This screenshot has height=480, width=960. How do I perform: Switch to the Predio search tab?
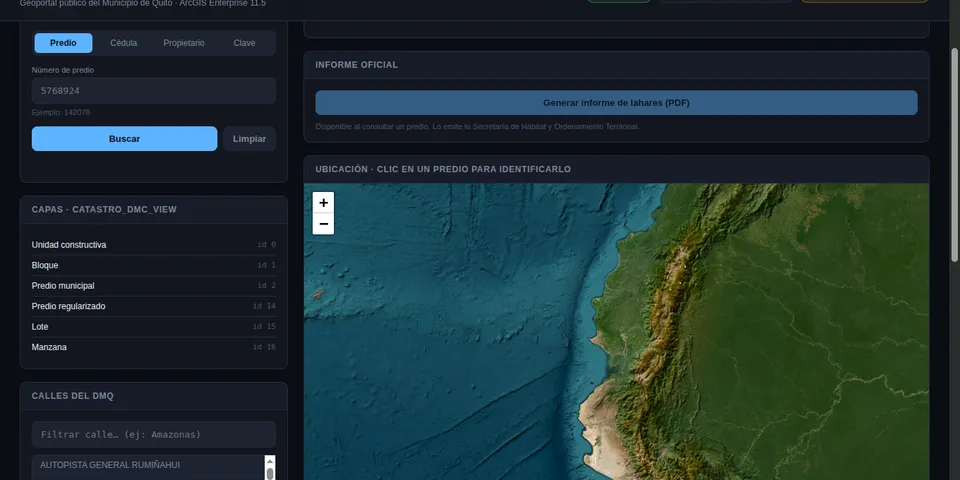click(x=63, y=43)
